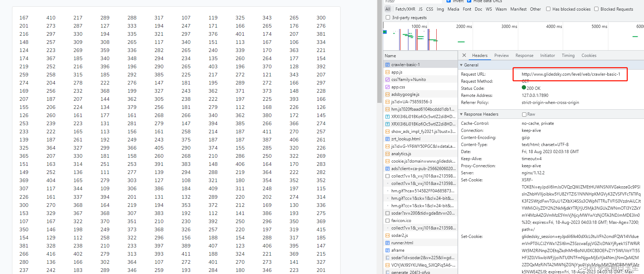Open the Initiator tab
The width and height of the screenshot is (644, 274).
(547, 56)
